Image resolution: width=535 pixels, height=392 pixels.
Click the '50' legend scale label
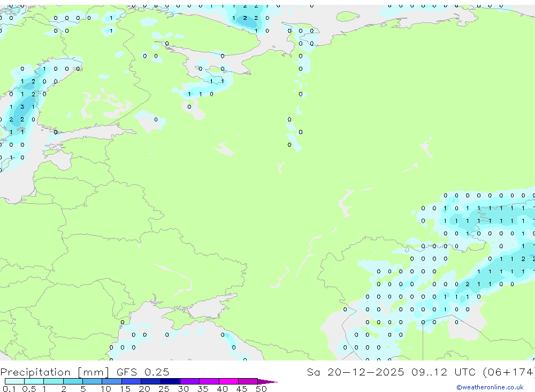click(x=261, y=389)
